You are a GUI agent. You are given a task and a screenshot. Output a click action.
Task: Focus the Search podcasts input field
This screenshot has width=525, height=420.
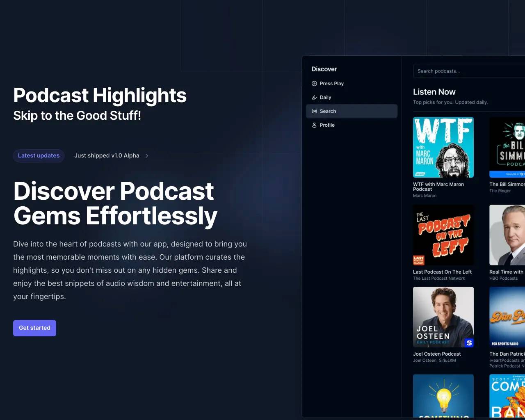point(469,71)
